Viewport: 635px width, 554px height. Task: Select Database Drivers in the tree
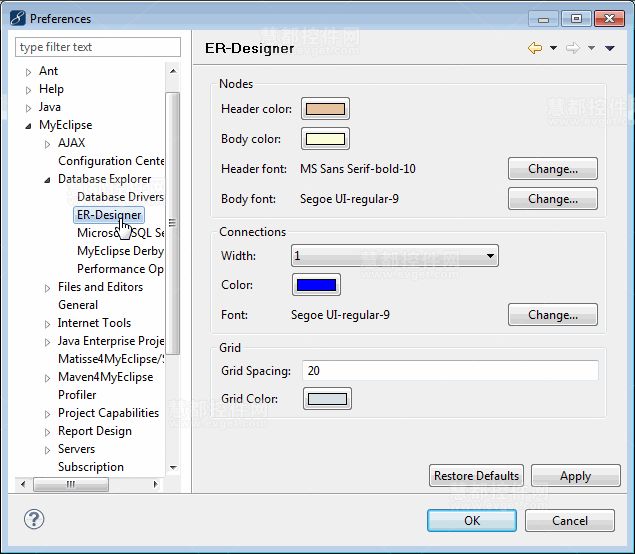[x=120, y=197]
